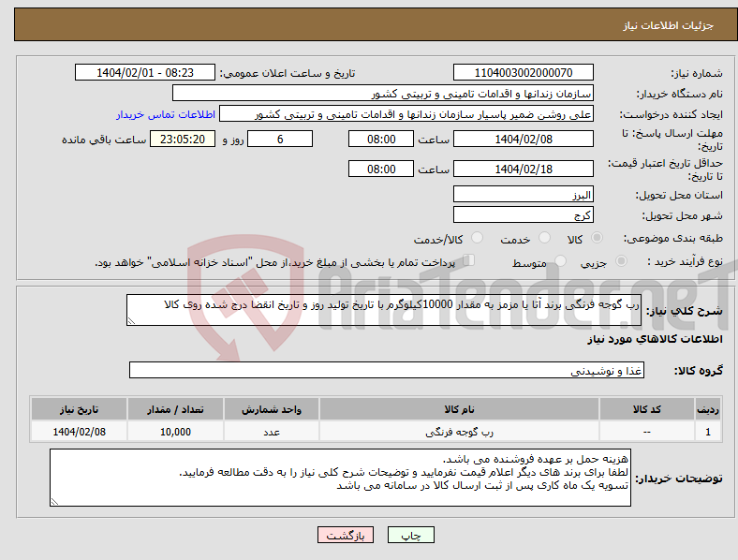The image size is (738, 560).
Task: Toggle the اسناد خزانه اسلامی payment checkbox
Action: tap(468, 260)
